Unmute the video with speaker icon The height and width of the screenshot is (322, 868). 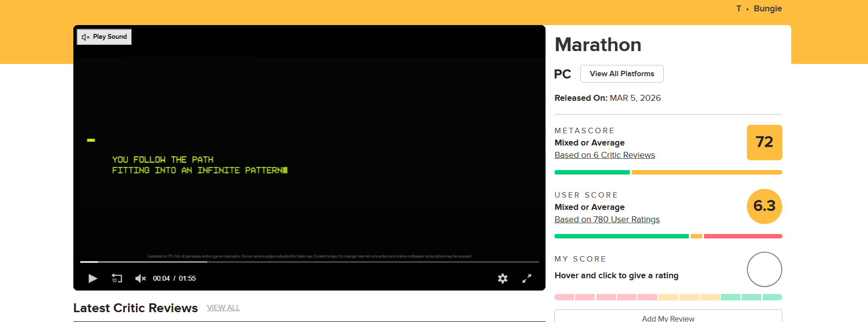(140, 279)
